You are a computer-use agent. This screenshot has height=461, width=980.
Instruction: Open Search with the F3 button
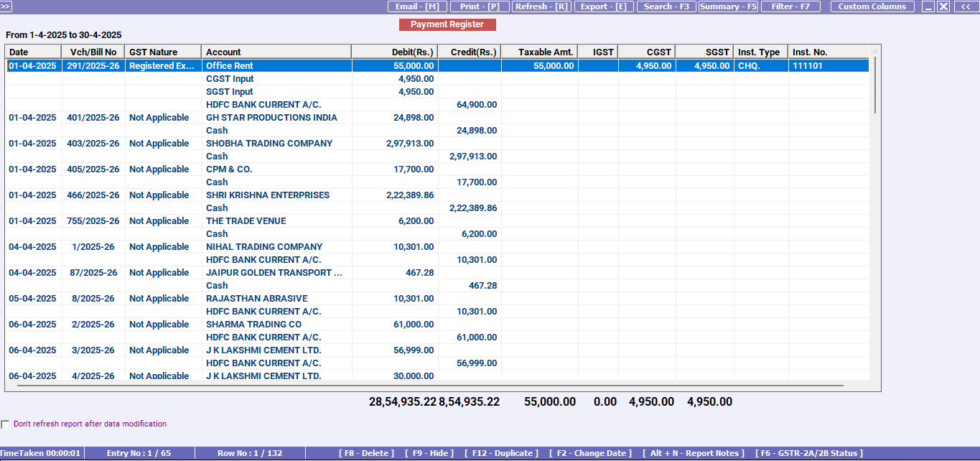pyautogui.click(x=666, y=6)
